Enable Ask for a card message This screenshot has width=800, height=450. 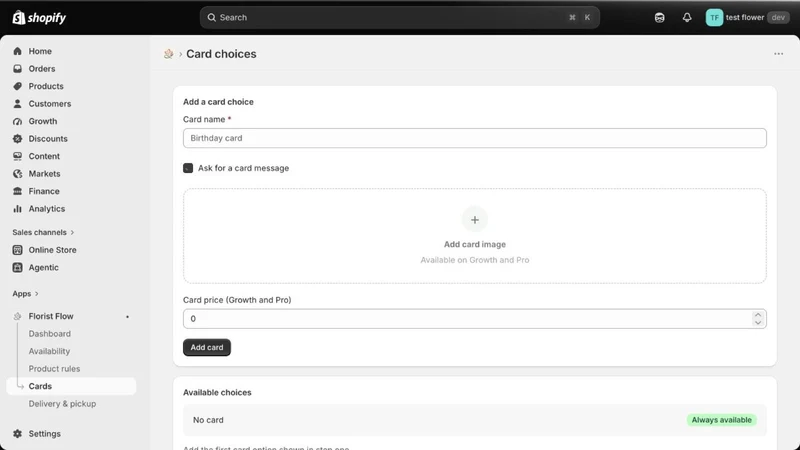tap(188, 168)
